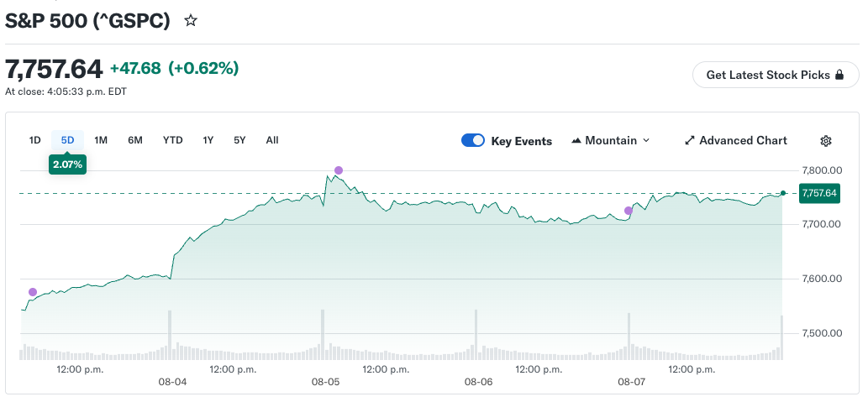Choose the YTD range
Screen dimensions: 868x402
tap(173, 140)
